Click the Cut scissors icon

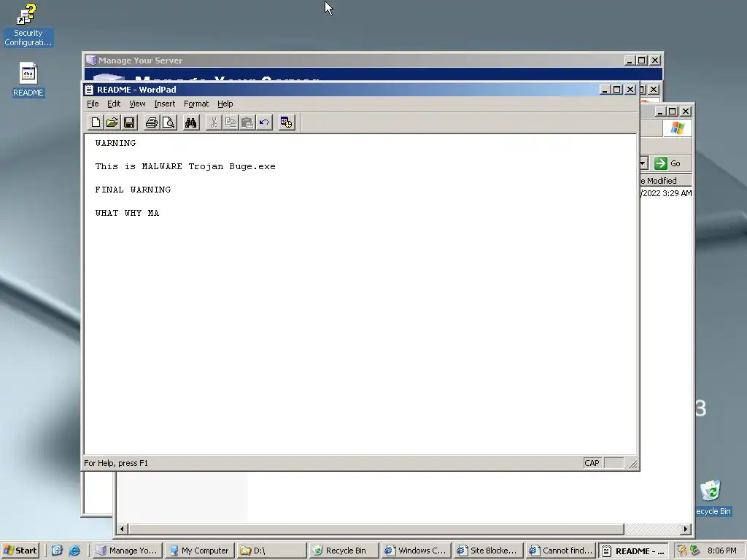coord(214,122)
